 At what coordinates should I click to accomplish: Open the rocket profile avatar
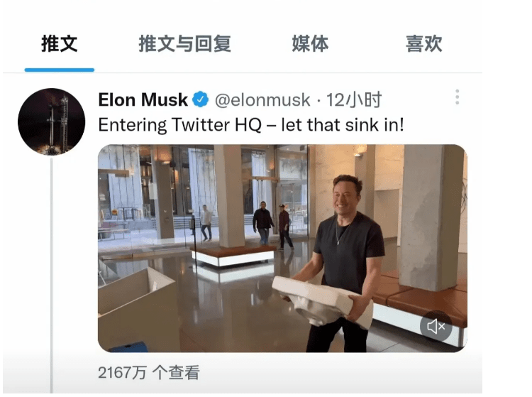(52, 121)
